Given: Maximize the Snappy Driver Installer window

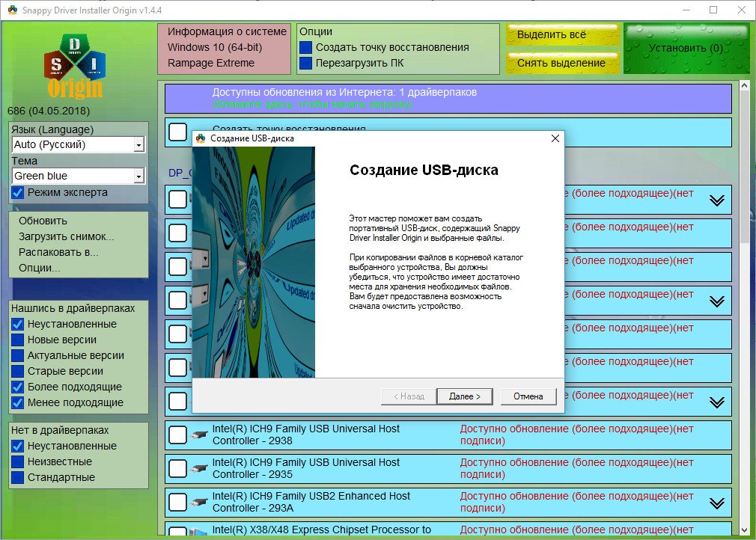Looking at the screenshot, I should click(x=713, y=10).
